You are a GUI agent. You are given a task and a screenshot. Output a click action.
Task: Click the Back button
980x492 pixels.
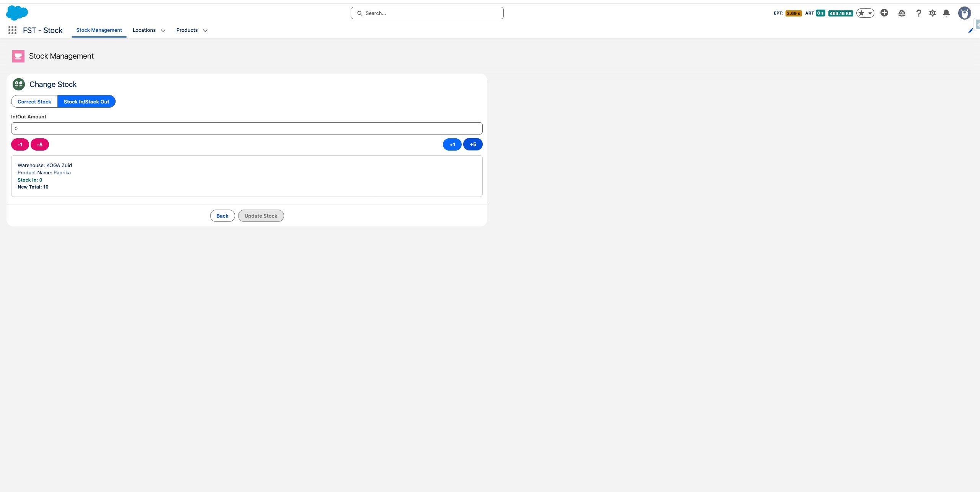point(222,216)
